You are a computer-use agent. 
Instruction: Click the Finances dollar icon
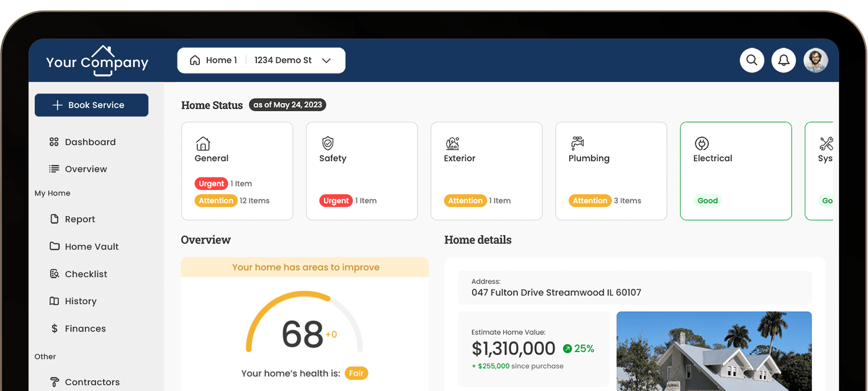(54, 328)
